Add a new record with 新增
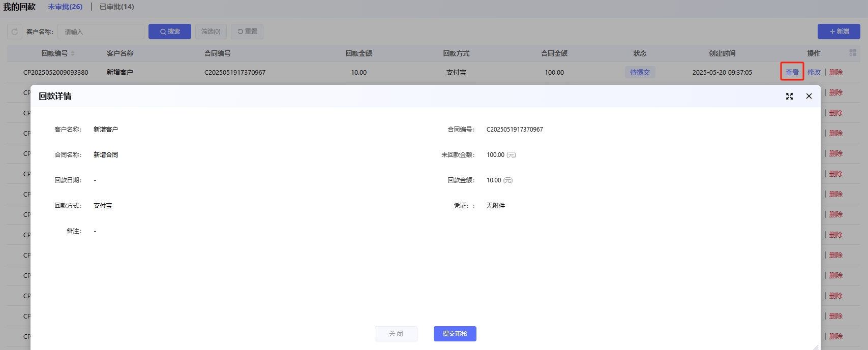This screenshot has height=350, width=868. pos(839,31)
